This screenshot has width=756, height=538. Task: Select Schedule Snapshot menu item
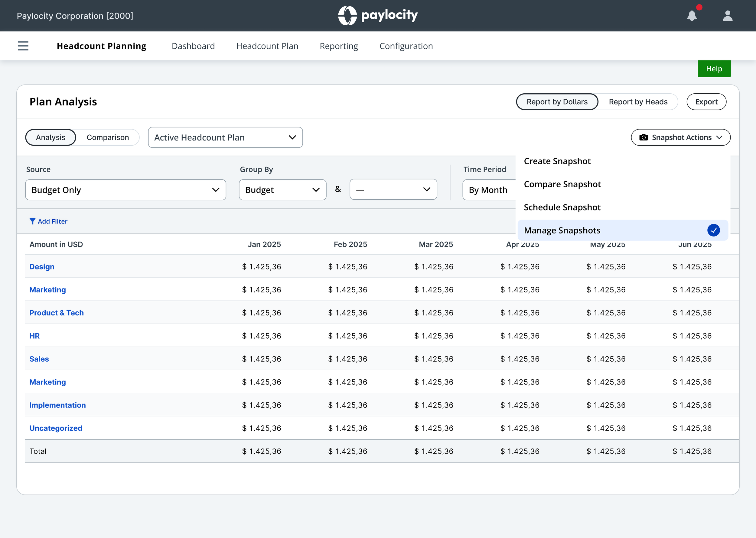pos(562,208)
